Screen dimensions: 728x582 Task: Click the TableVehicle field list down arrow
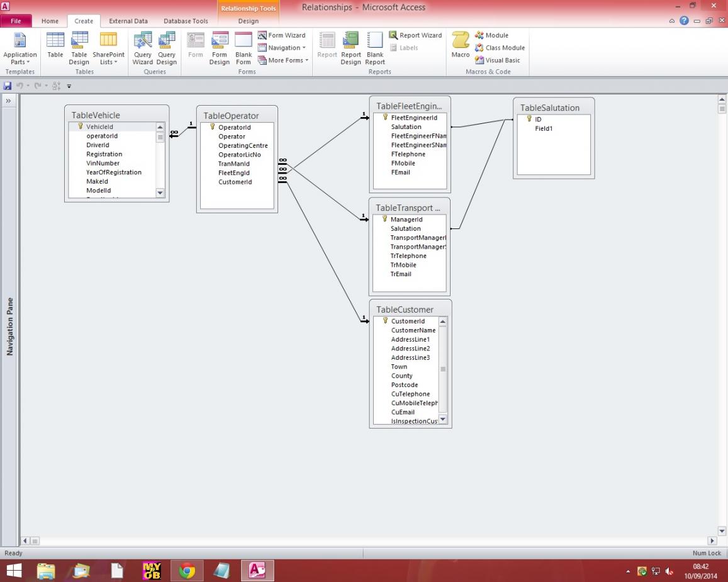[x=160, y=193]
